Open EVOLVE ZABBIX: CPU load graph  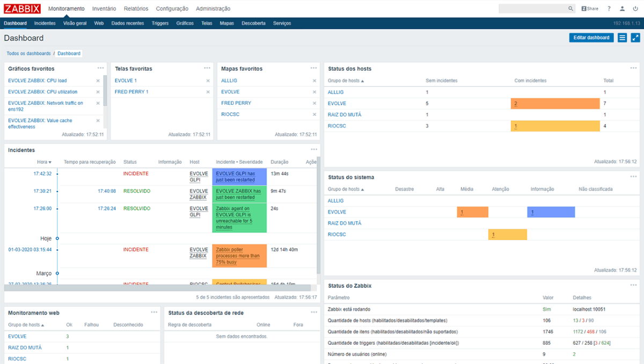38,81
